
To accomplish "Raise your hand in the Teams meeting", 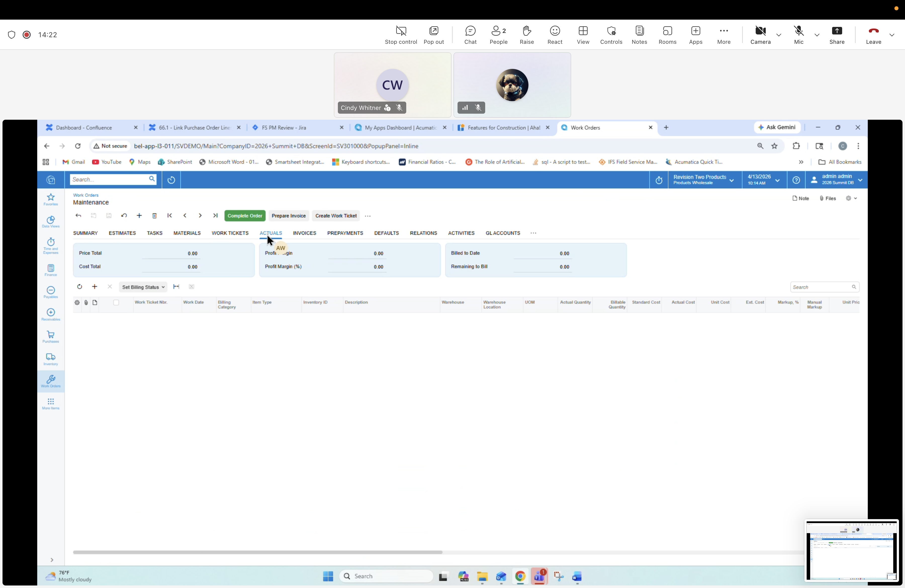I will pyautogui.click(x=527, y=35).
